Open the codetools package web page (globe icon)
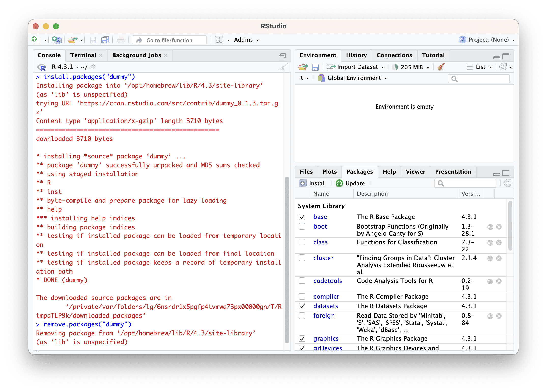The image size is (547, 392). (x=490, y=281)
